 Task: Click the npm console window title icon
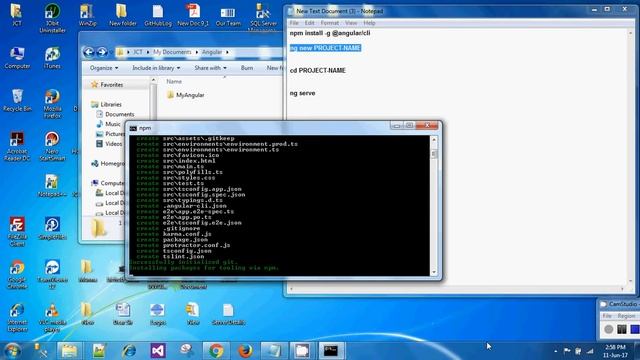click(x=133, y=128)
